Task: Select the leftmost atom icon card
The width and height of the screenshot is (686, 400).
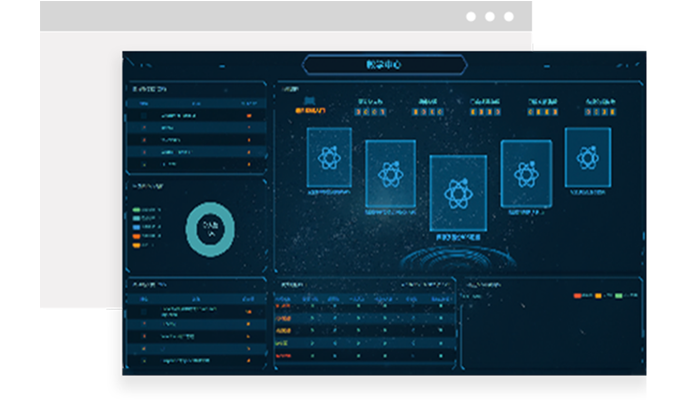Action: point(329,158)
